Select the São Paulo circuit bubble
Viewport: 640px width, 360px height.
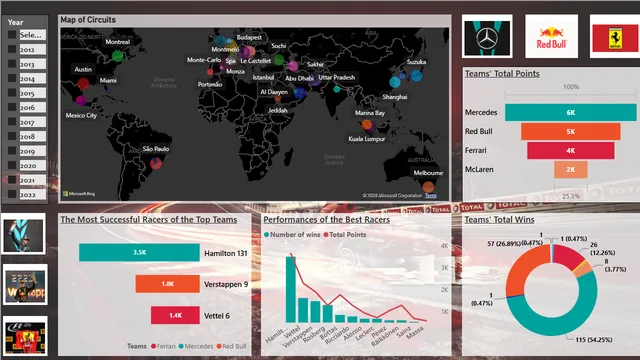[156, 163]
